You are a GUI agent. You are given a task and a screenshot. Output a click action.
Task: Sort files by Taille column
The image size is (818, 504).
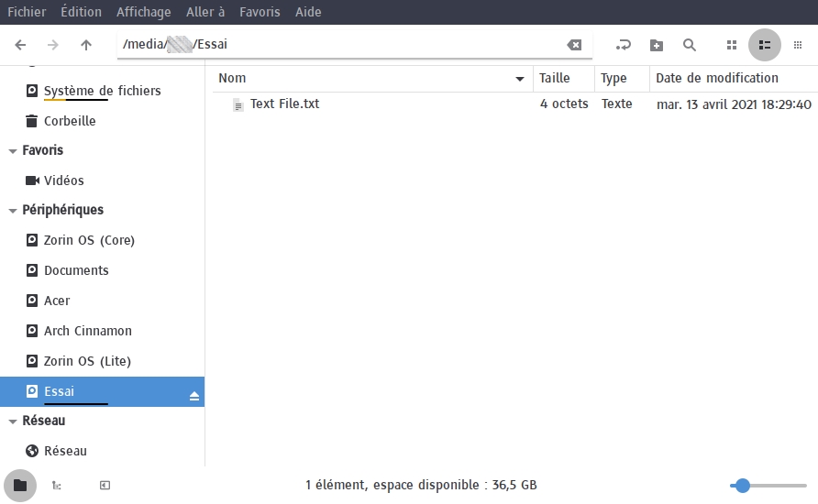(x=555, y=78)
